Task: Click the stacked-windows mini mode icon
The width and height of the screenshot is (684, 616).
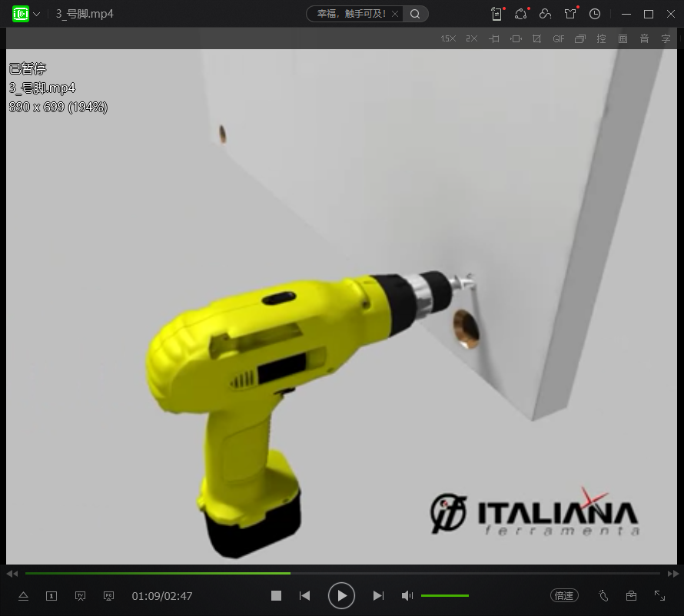Action: (x=580, y=39)
